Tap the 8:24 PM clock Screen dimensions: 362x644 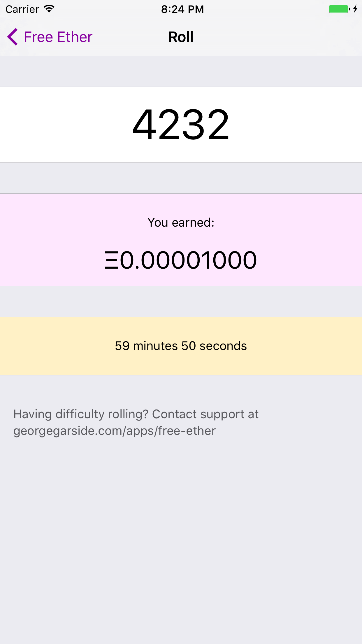coord(182,9)
